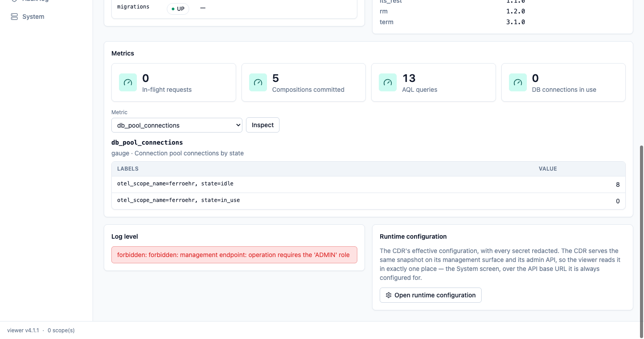This screenshot has height=339, width=644.
Task: Open the Metric dropdown showing db_pool_connections
Action: tap(177, 125)
